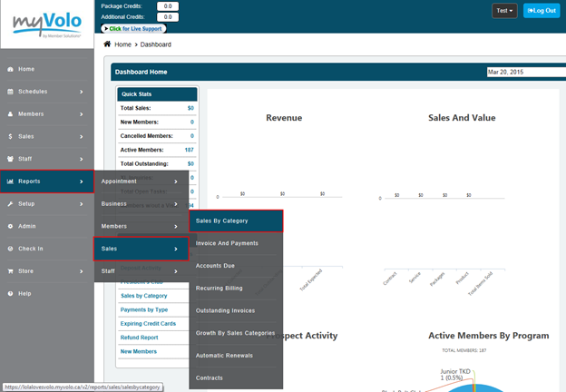566x392 pixels.
Task: Click Dashboard breadcrumb link
Action: click(156, 44)
